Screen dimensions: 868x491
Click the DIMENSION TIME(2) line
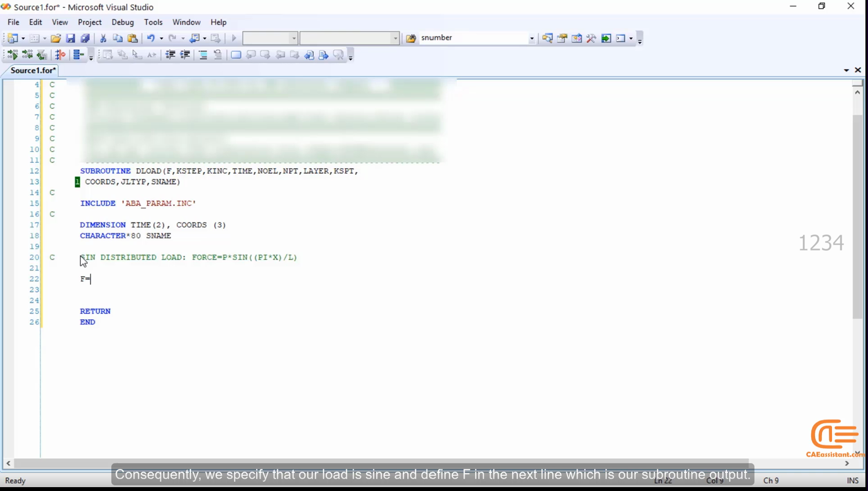(x=153, y=225)
